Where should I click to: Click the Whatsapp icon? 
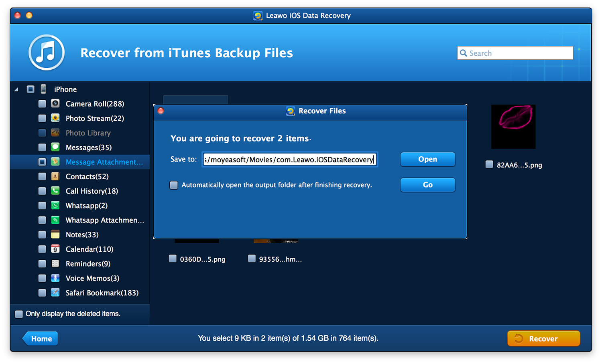(x=55, y=205)
